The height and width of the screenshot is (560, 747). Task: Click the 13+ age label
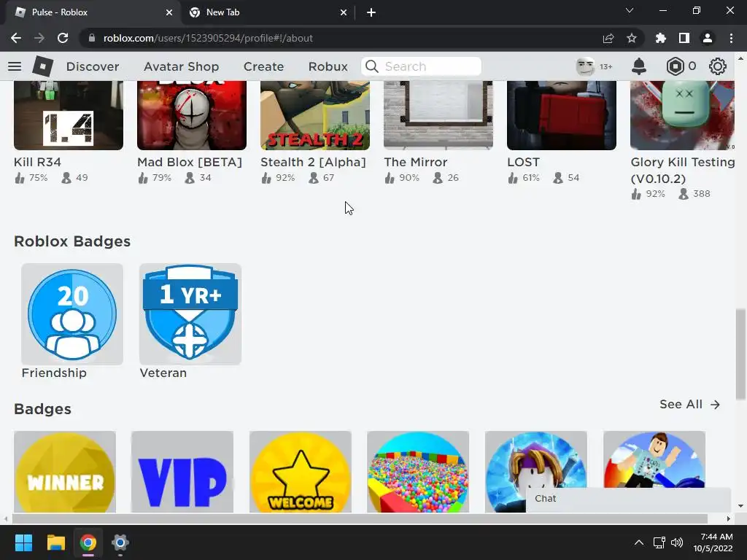(605, 66)
